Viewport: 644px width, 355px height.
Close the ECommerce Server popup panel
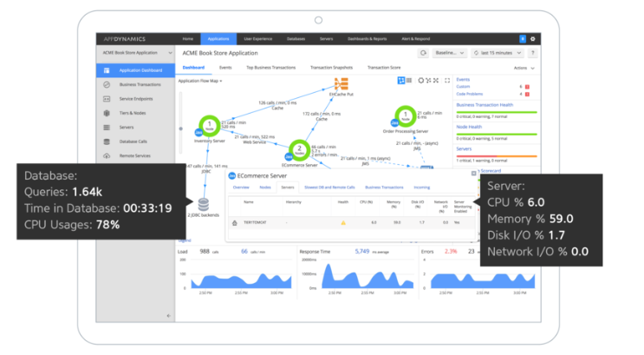(473, 174)
